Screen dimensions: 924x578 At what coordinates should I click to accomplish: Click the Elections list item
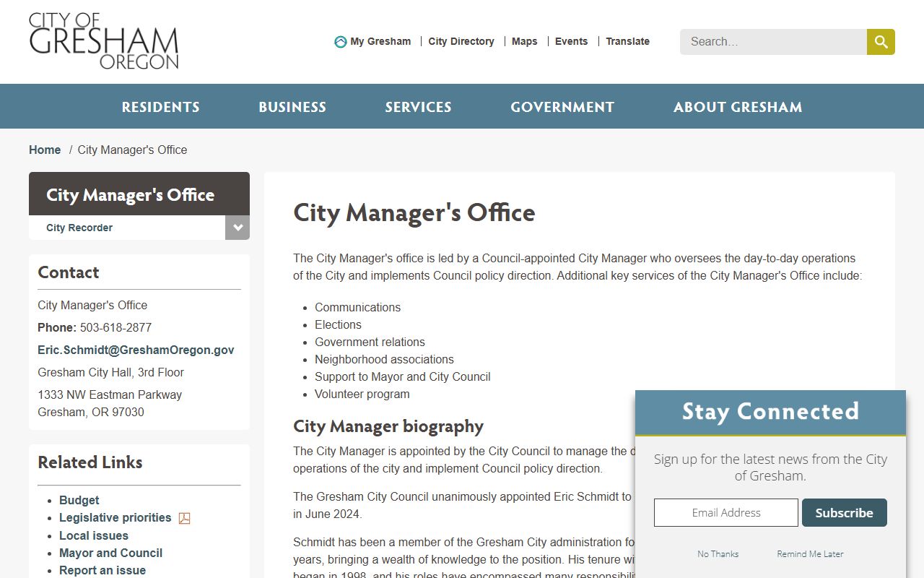(x=338, y=324)
